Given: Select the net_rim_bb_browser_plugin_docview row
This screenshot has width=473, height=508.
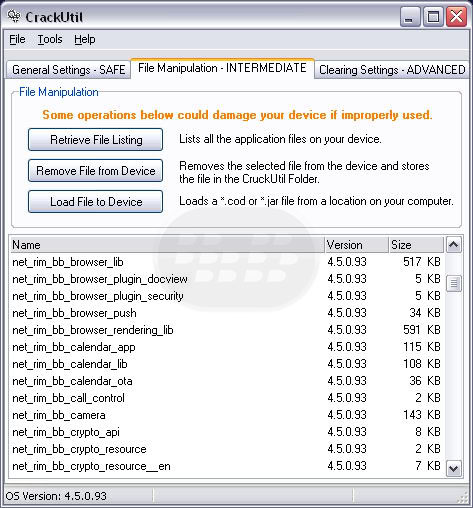Looking at the screenshot, I should (x=227, y=279).
